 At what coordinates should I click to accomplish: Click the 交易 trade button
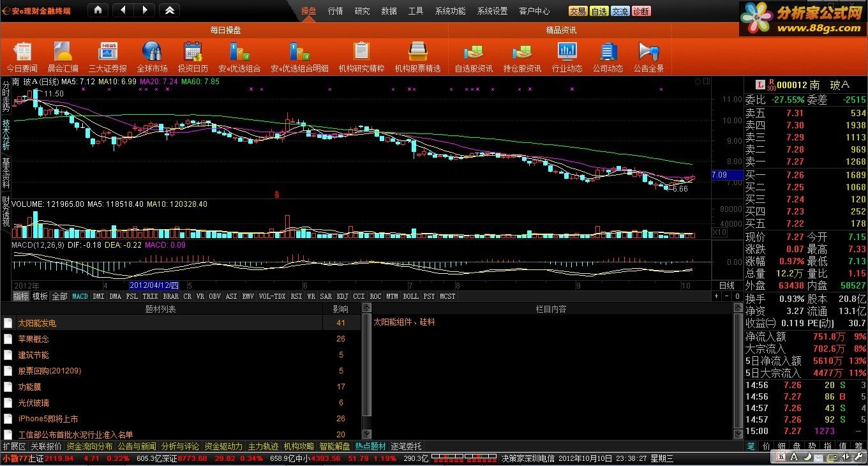(x=578, y=11)
